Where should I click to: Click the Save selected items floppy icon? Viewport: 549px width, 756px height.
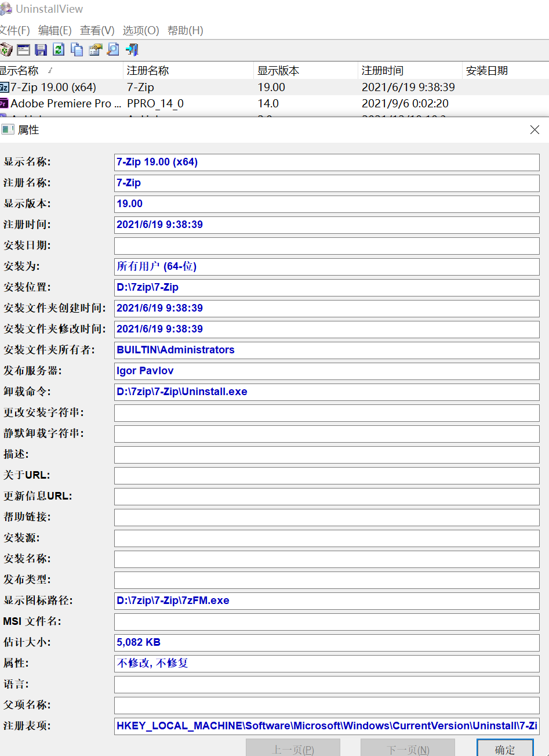(41, 49)
